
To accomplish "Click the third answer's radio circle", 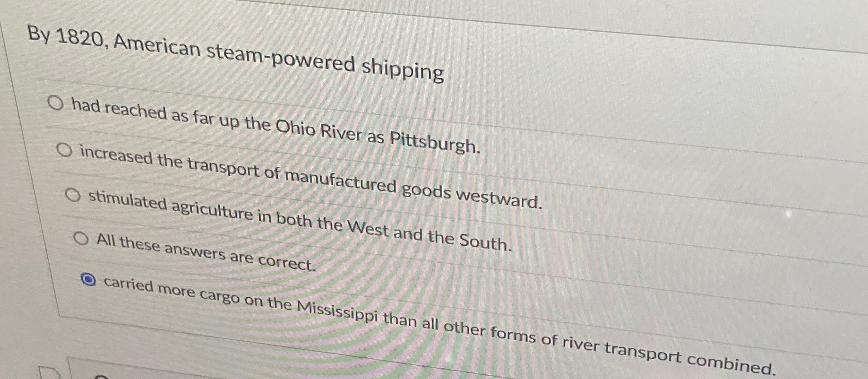I will coord(74,194).
